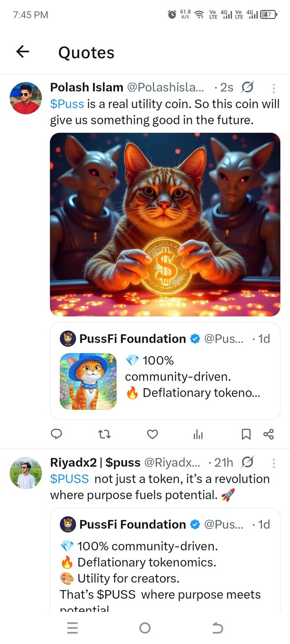Image resolution: width=290 pixels, height=644 pixels.
Task: Tap the back arrow in Quotes header
Action: pos(22,52)
